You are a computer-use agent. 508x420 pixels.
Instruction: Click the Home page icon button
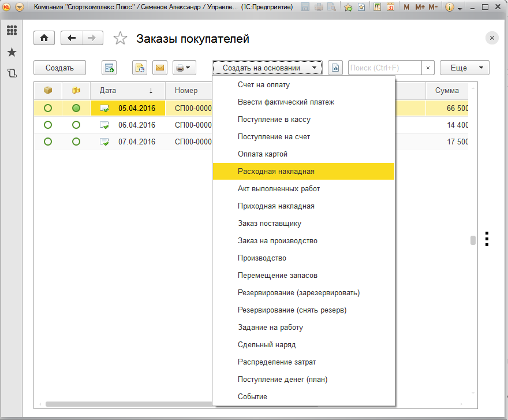(x=44, y=38)
